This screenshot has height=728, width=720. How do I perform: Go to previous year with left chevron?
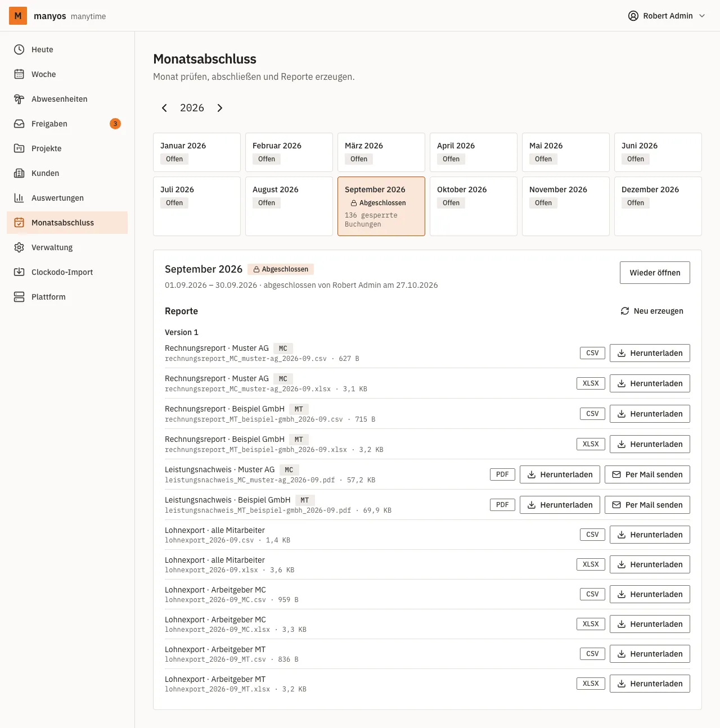tap(164, 108)
